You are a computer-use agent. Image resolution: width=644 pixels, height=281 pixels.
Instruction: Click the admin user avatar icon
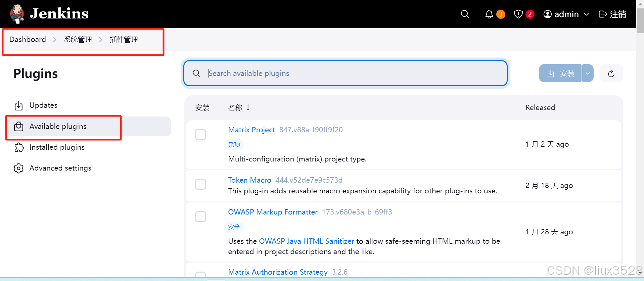[x=547, y=14]
